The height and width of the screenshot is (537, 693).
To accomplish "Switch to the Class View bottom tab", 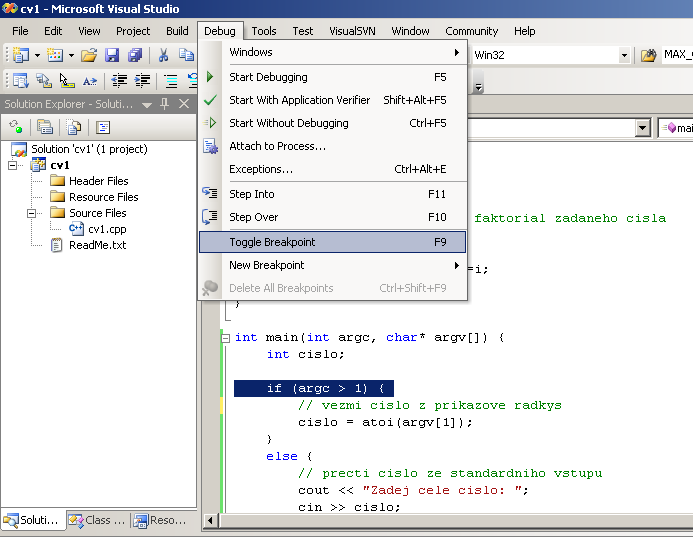I will (x=97, y=520).
